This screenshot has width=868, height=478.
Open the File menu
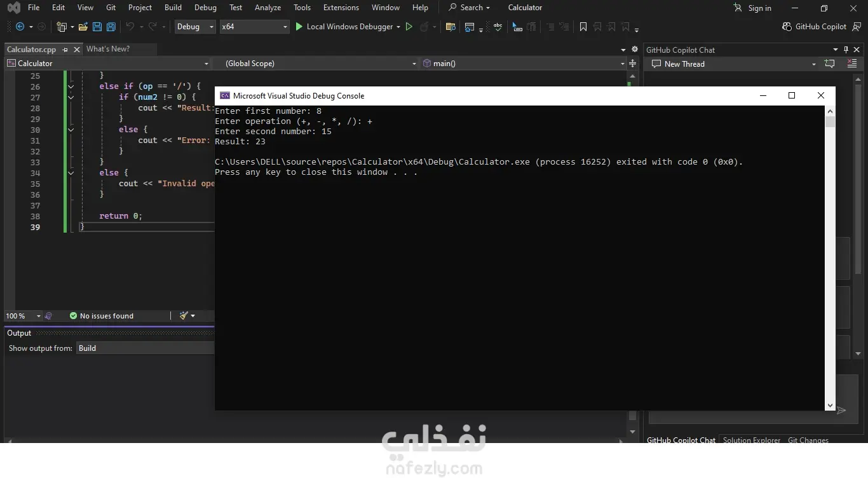point(34,8)
